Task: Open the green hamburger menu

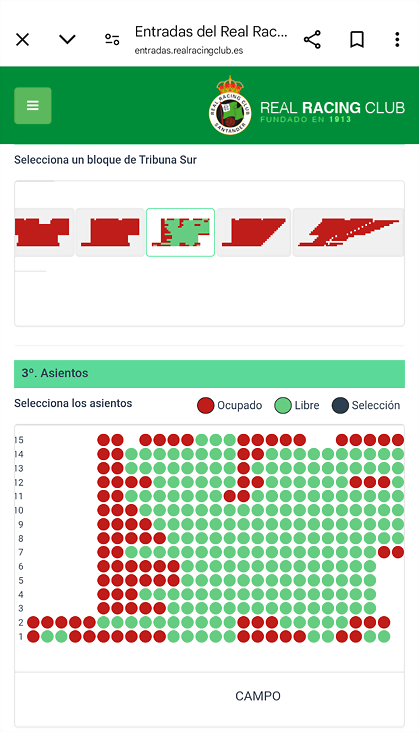Action: coord(33,106)
